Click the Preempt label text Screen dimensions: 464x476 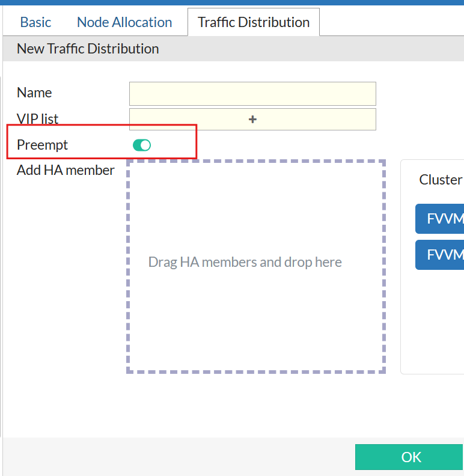pyautogui.click(x=43, y=145)
